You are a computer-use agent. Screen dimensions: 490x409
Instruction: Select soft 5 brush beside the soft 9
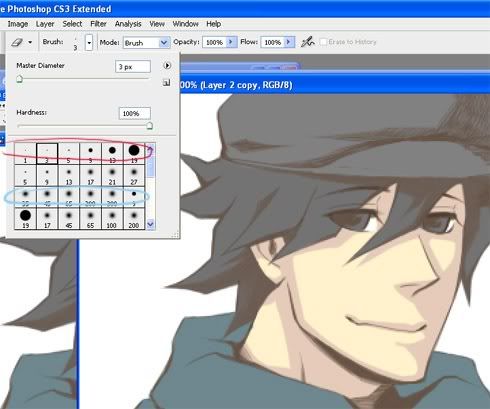click(x=25, y=175)
